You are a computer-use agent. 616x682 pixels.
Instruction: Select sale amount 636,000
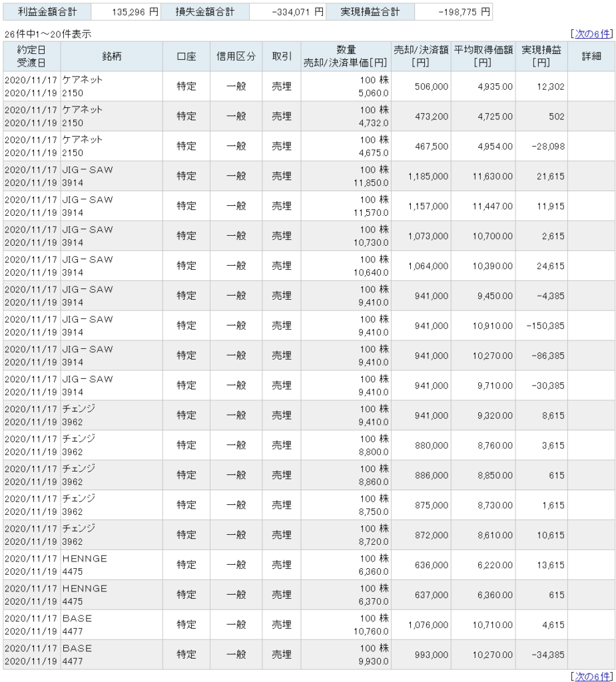pyautogui.click(x=431, y=565)
